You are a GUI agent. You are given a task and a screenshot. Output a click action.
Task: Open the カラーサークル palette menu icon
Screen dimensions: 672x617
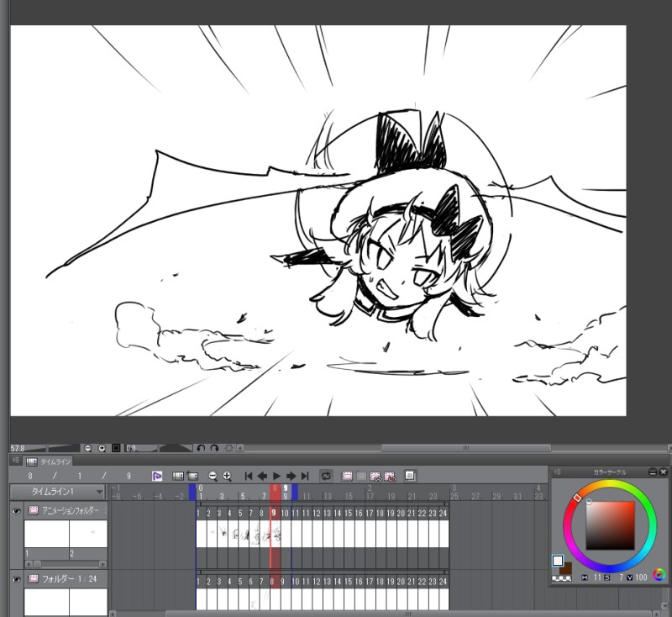point(558,472)
